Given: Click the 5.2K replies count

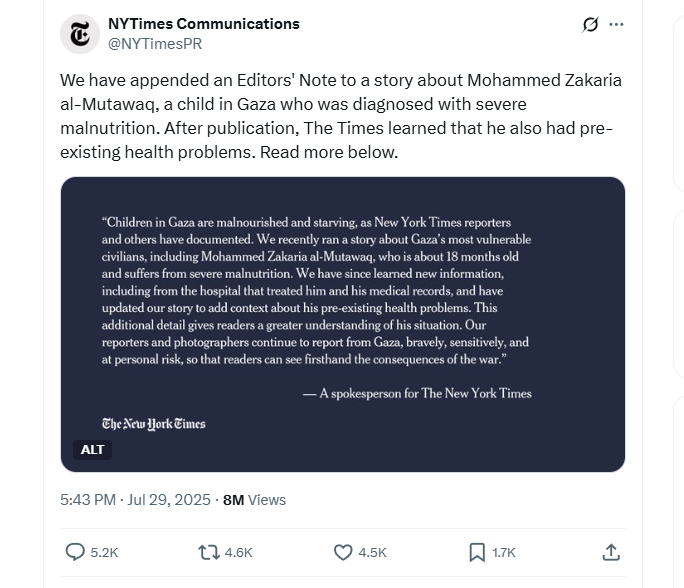Looking at the screenshot, I should 104,552.
